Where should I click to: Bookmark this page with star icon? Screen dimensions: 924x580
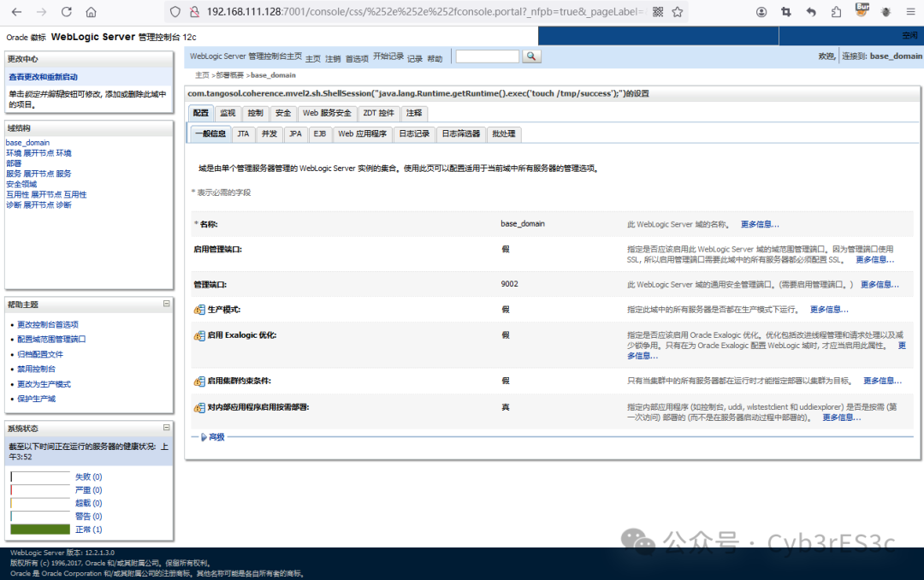(x=678, y=12)
